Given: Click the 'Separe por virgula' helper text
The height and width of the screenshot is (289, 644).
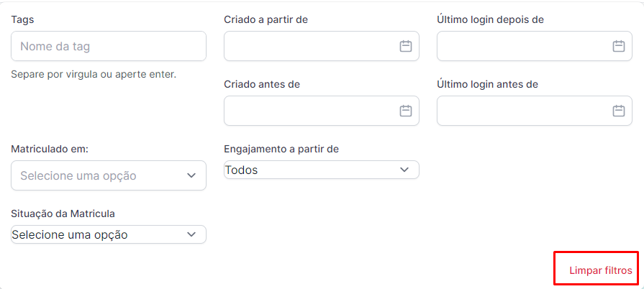Looking at the screenshot, I should coord(94,74).
